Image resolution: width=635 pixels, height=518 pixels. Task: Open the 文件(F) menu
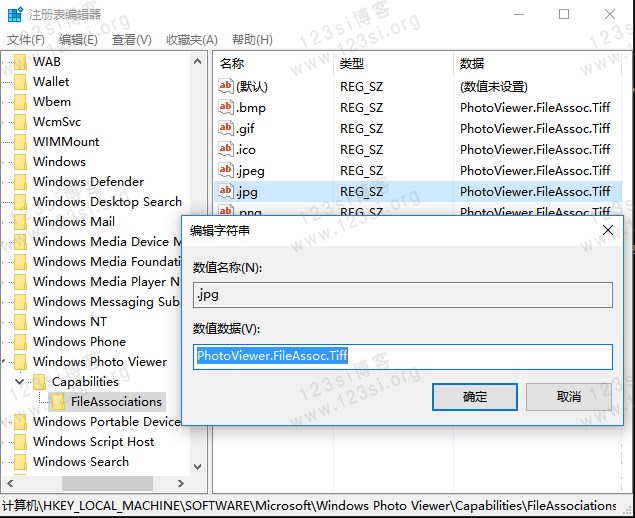[26, 40]
